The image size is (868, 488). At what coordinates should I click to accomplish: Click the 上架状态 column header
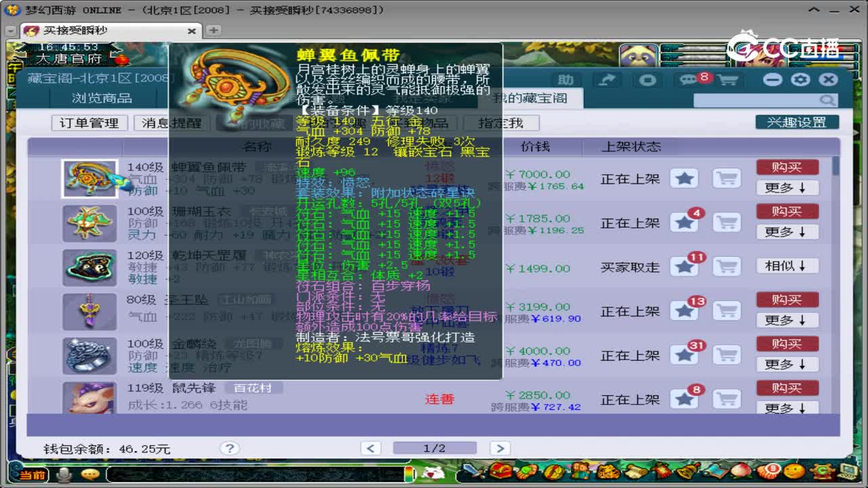[x=631, y=146]
